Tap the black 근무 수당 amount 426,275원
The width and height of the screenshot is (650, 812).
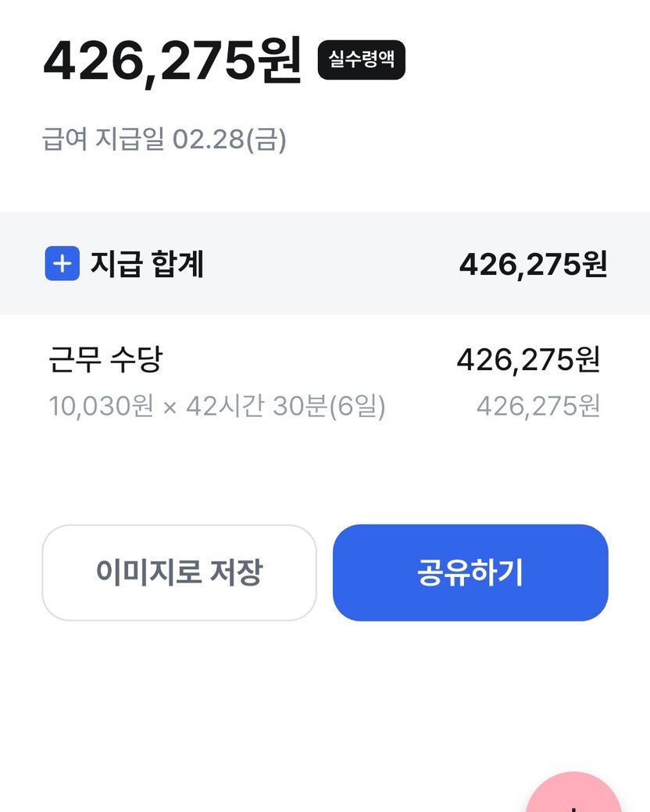[528, 360]
